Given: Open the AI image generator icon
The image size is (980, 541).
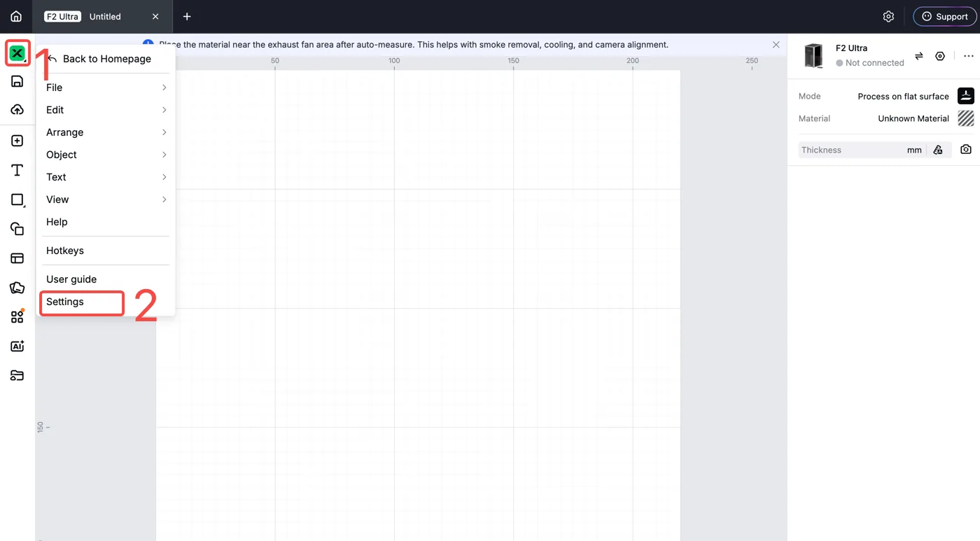Looking at the screenshot, I should [17, 346].
